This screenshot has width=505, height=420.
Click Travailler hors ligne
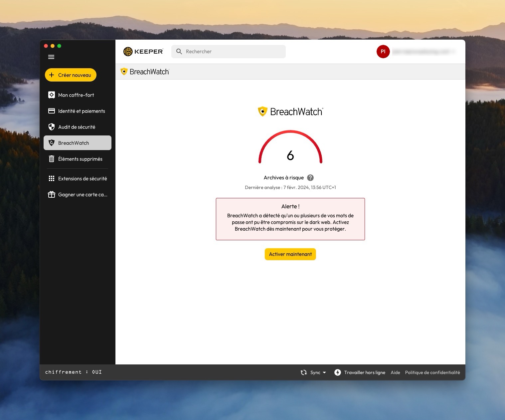pos(365,373)
